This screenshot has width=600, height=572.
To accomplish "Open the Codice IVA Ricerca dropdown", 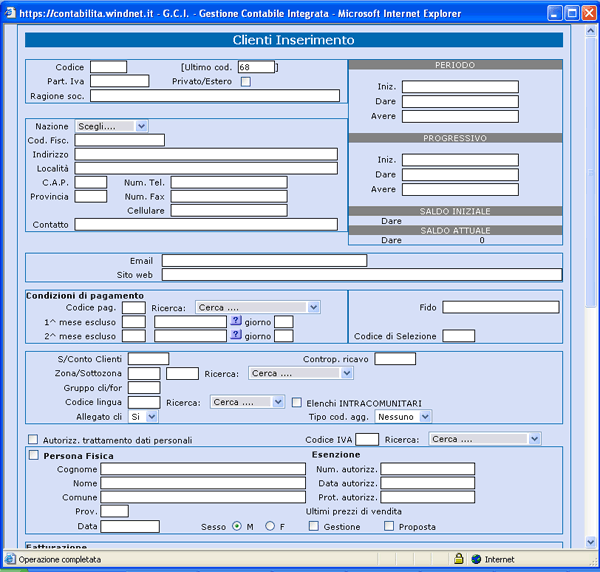I will pos(485,439).
